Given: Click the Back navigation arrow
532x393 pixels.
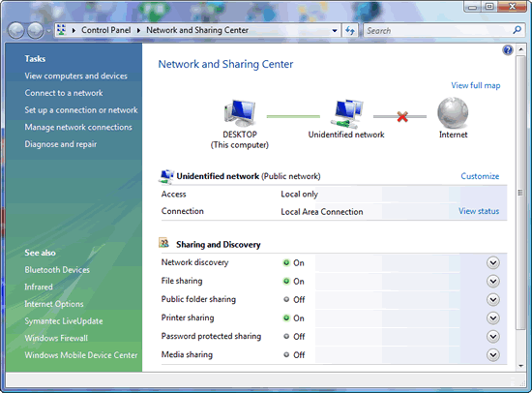Looking at the screenshot, I should pos(15,31).
